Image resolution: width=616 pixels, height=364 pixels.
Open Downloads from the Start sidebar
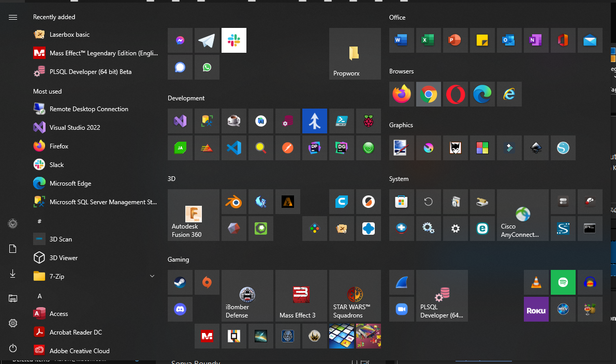(x=12, y=274)
